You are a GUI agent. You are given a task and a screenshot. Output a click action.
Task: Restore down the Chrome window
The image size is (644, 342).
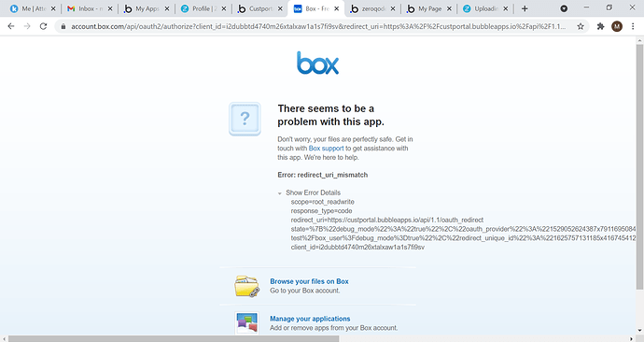pyautogui.click(x=609, y=7)
